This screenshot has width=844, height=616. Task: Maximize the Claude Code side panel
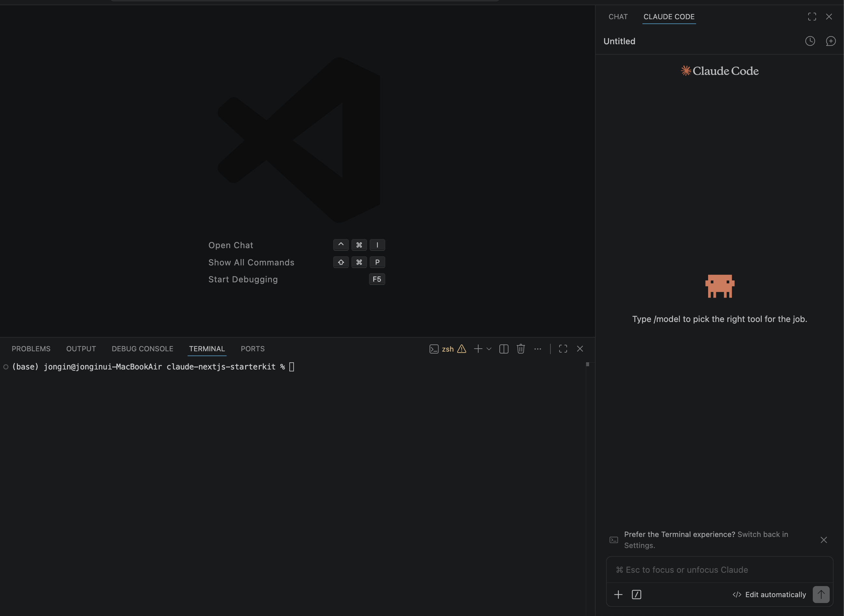812,17
